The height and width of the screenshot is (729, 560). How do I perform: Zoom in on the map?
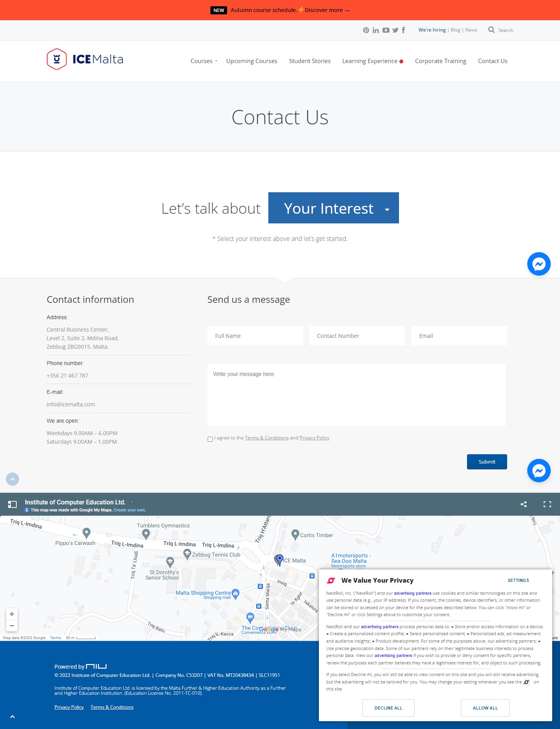pos(12,614)
